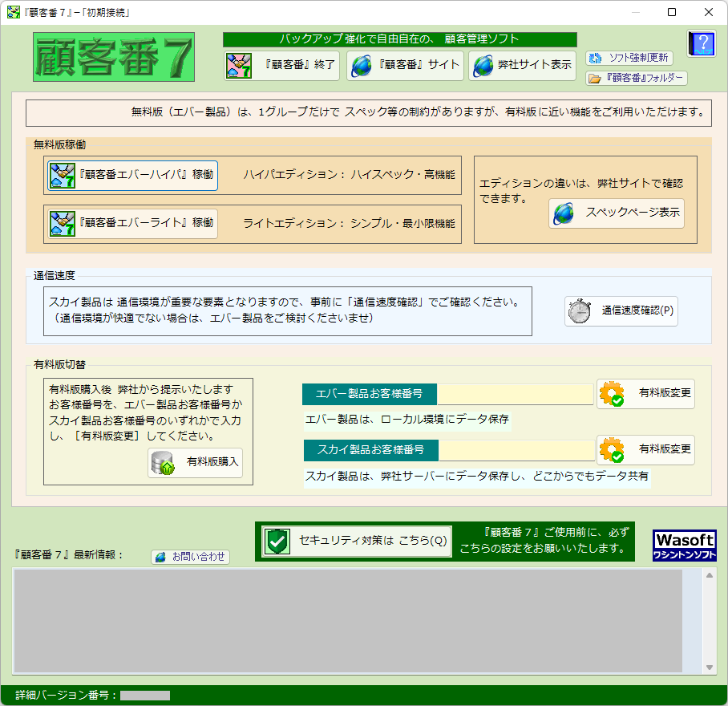Click the スカイ製品お客様番号 teal label
This screenshot has height=706, width=728.
(x=371, y=451)
